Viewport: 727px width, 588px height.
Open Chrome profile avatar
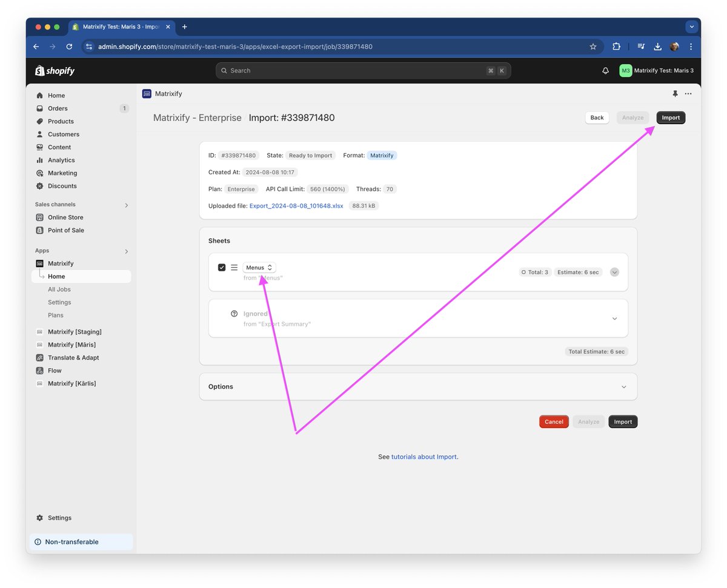[674, 47]
